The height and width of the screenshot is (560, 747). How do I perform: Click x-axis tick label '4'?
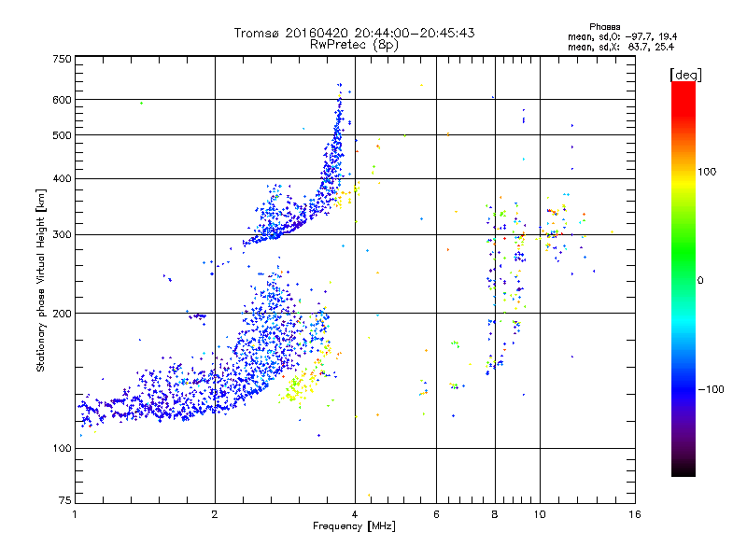point(355,514)
